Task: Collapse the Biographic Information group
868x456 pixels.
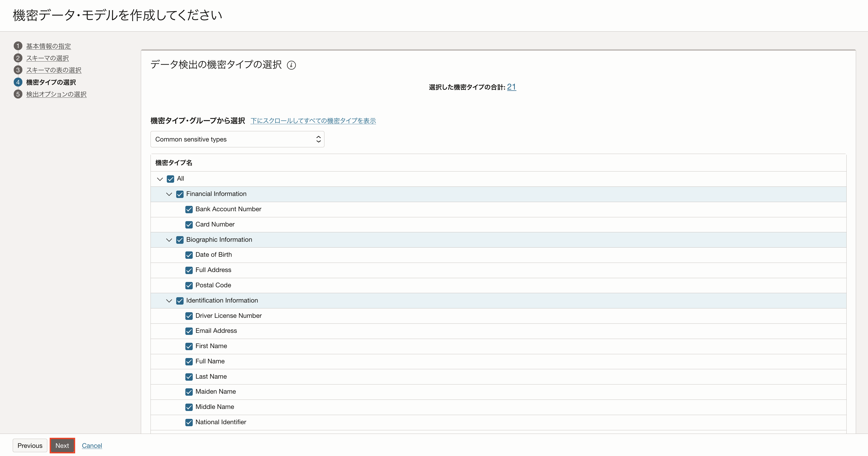Action: 169,240
